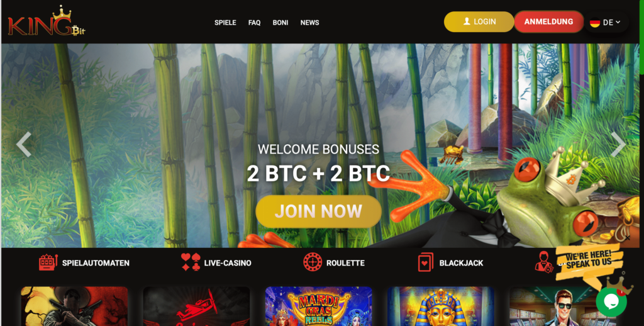Select the Live-Casino card suits icon
Image resolution: width=644 pixels, height=326 pixels.
point(191,262)
